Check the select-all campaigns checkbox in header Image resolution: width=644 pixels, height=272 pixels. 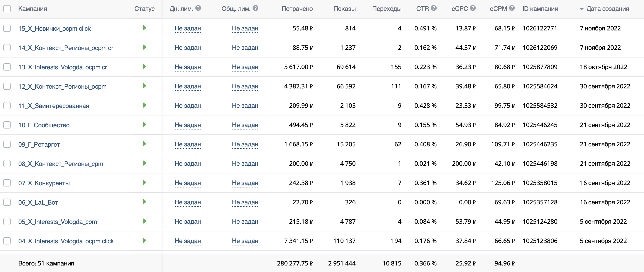click(x=7, y=9)
